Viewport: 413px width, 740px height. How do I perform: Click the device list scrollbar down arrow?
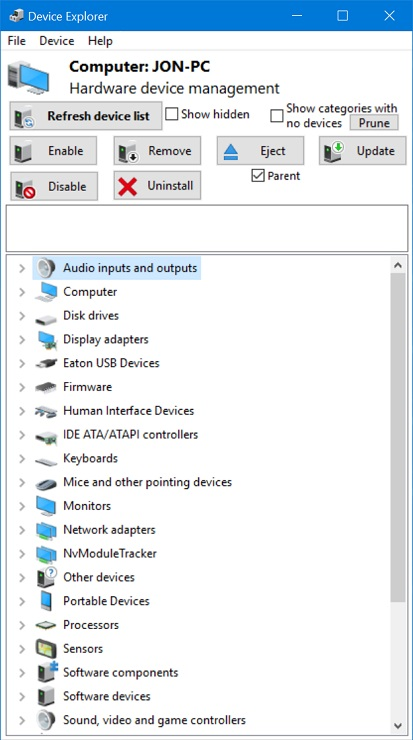tap(397, 725)
